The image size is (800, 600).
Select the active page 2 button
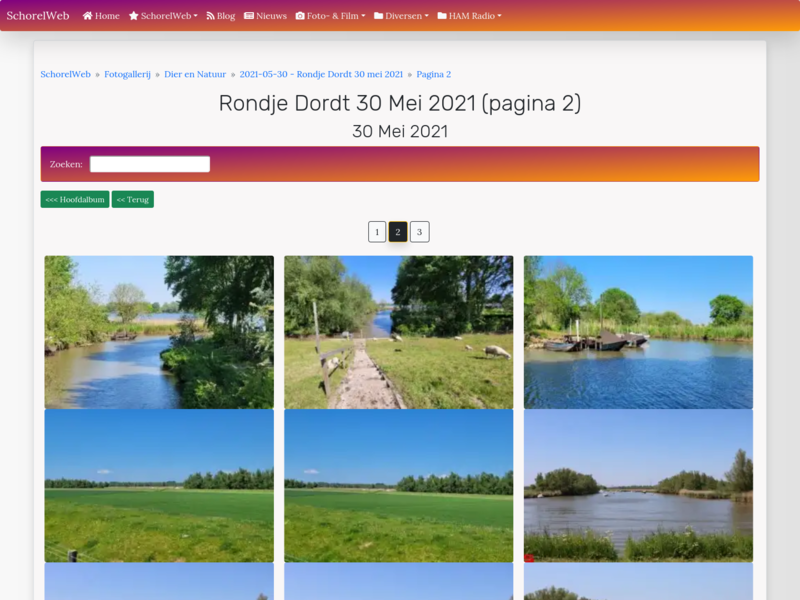tap(398, 232)
